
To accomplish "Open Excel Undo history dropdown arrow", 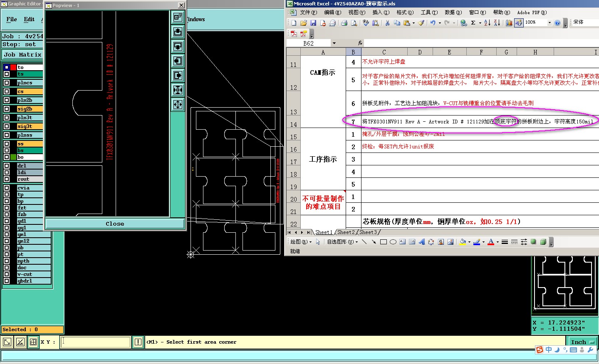I will pyautogui.click(x=440, y=23).
